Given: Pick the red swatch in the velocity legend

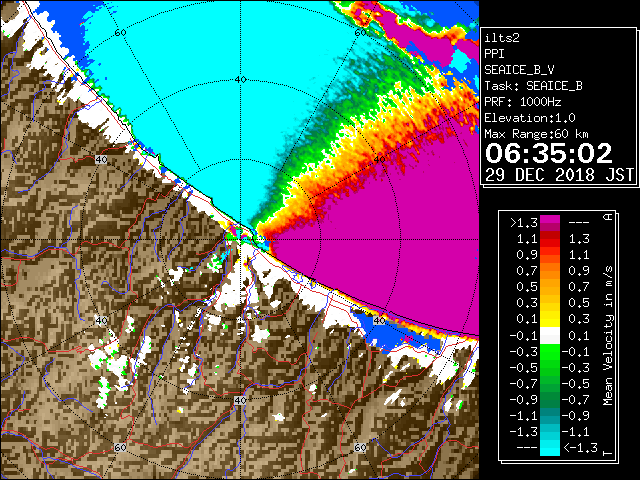Looking at the screenshot, I should (550, 242).
